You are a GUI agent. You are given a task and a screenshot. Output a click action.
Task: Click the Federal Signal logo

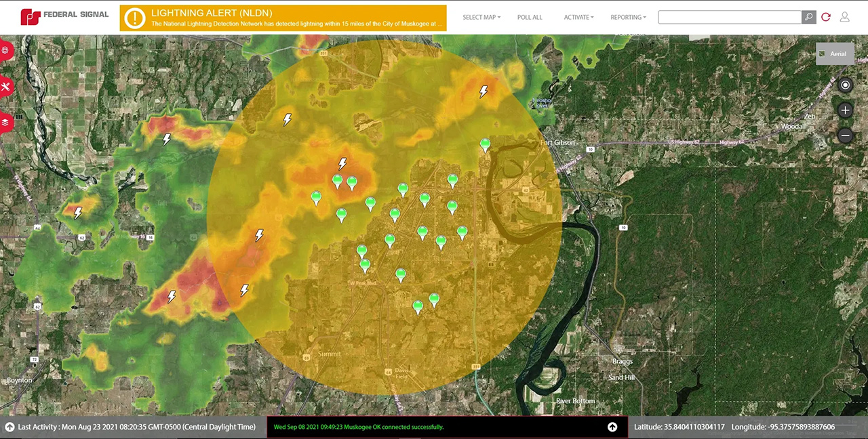(64, 14)
